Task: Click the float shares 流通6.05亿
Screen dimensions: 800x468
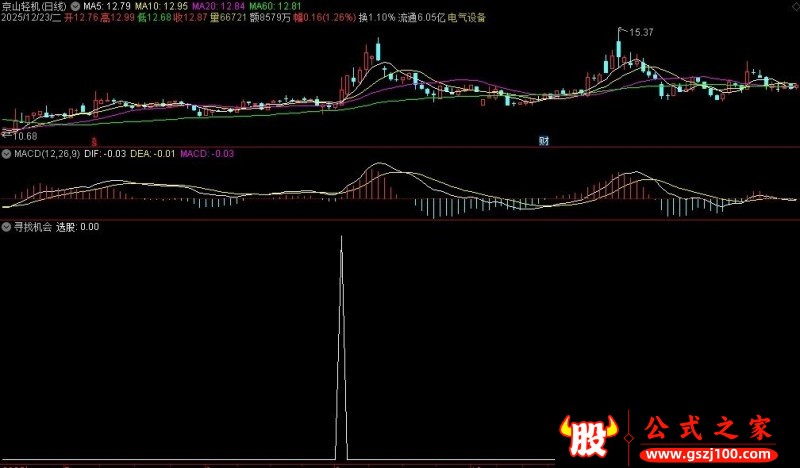Action: point(421,18)
